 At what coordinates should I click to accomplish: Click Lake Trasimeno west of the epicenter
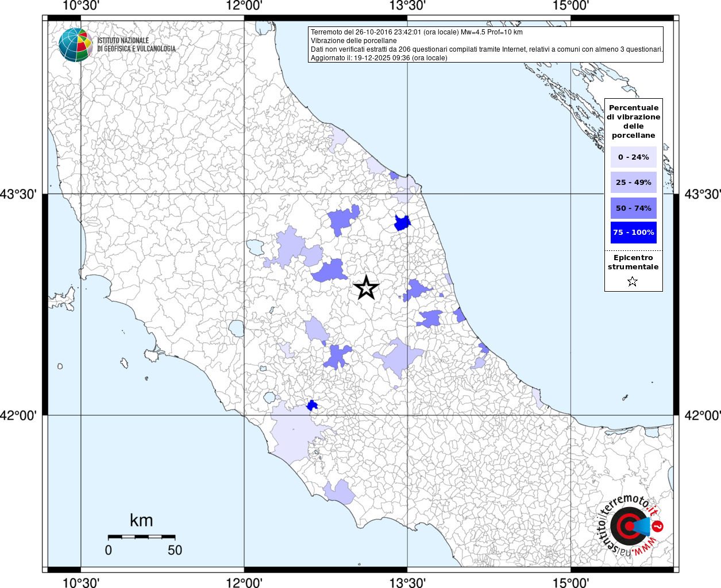[x=256, y=247]
